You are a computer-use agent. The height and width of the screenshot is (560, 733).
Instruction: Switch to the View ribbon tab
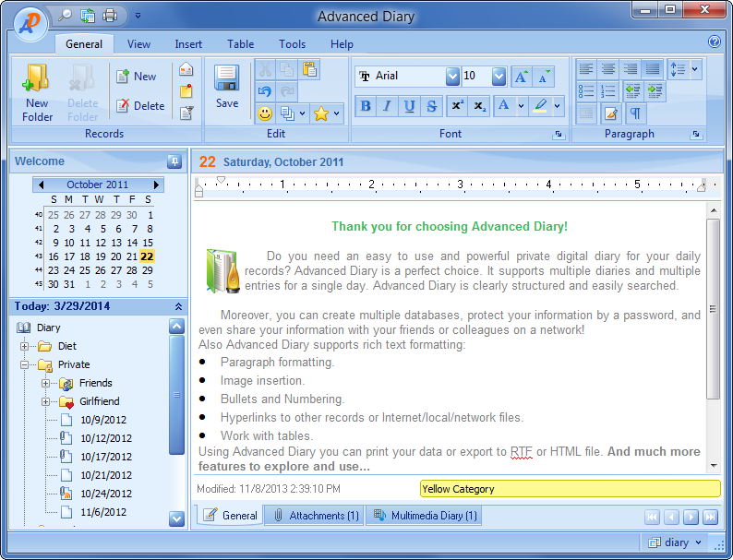click(x=138, y=44)
